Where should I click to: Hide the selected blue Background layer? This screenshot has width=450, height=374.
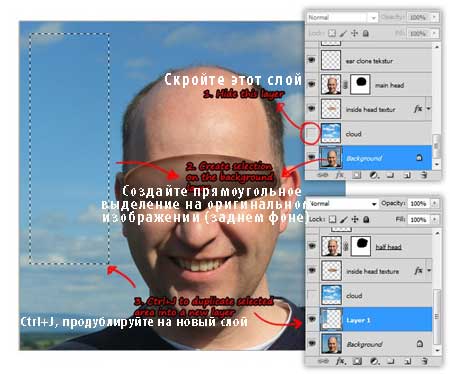(x=311, y=157)
